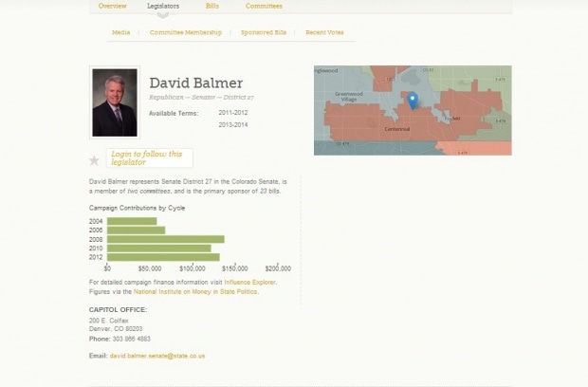Click the 2004 campaign contributions bar
This screenshot has height=387, width=588.
pyautogui.click(x=132, y=221)
